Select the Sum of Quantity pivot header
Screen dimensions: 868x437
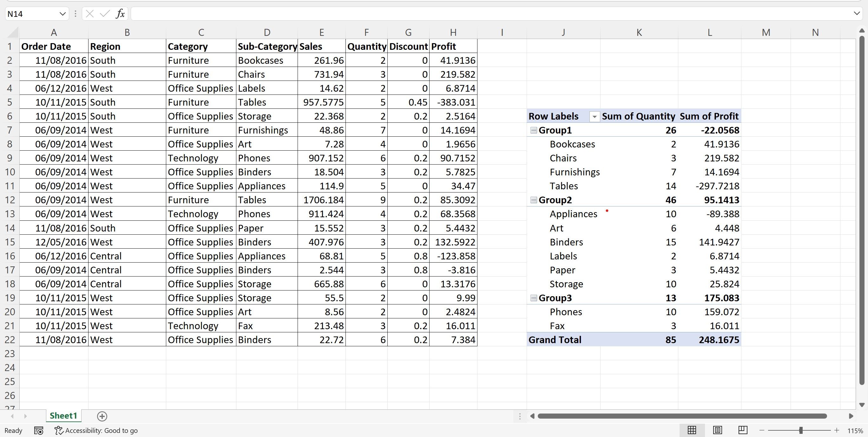tap(639, 116)
